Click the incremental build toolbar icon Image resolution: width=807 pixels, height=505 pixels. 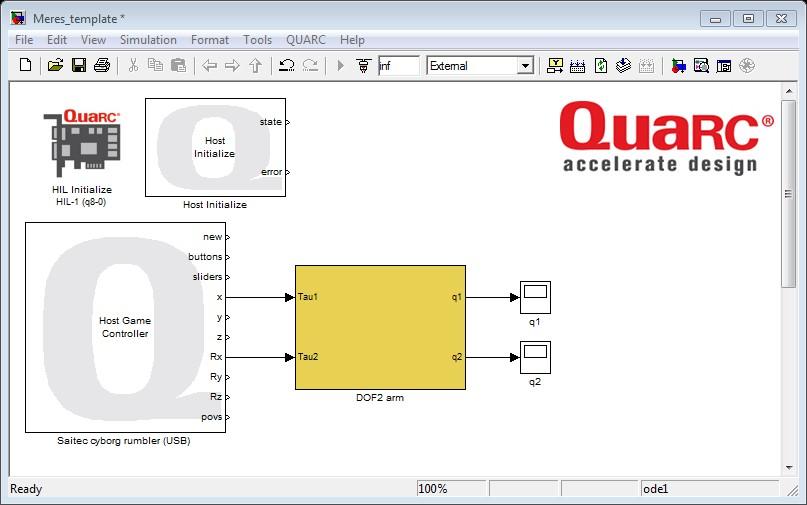[x=577, y=65]
